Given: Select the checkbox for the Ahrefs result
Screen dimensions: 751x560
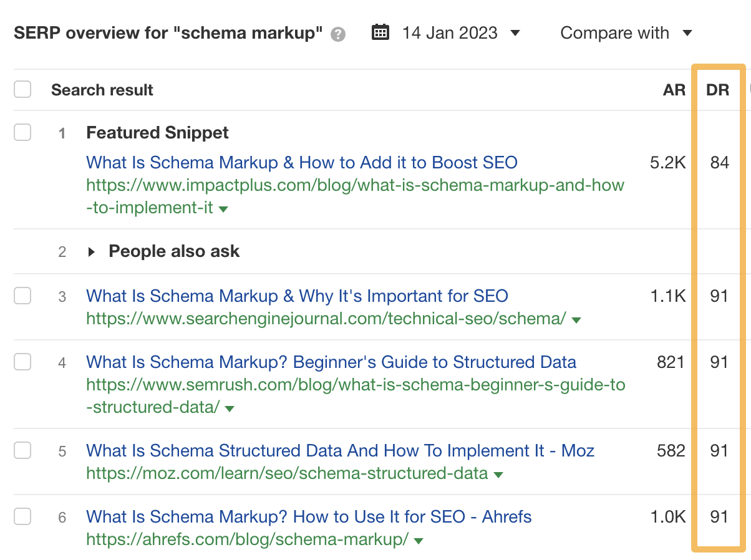Looking at the screenshot, I should 22,516.
